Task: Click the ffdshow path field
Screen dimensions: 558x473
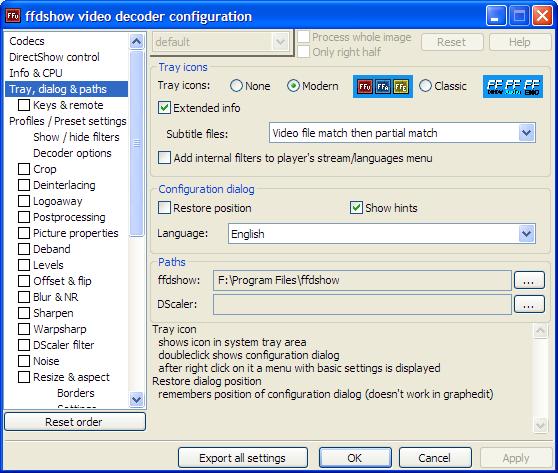Action: [362, 280]
